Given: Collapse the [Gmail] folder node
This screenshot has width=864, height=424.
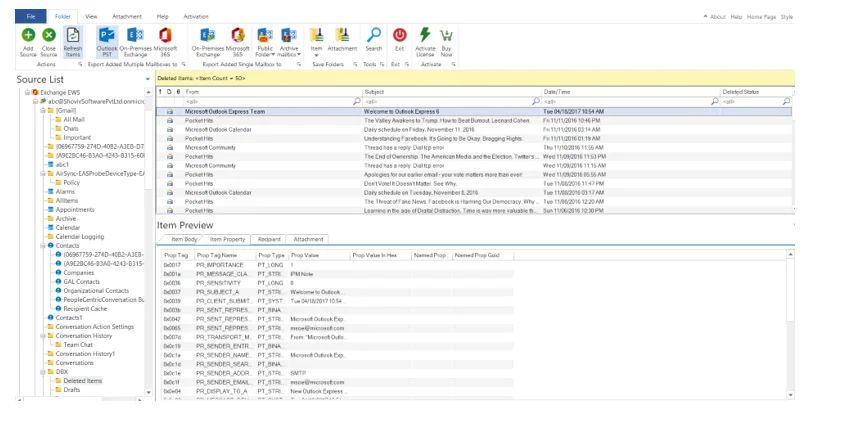Looking at the screenshot, I should (42, 110).
